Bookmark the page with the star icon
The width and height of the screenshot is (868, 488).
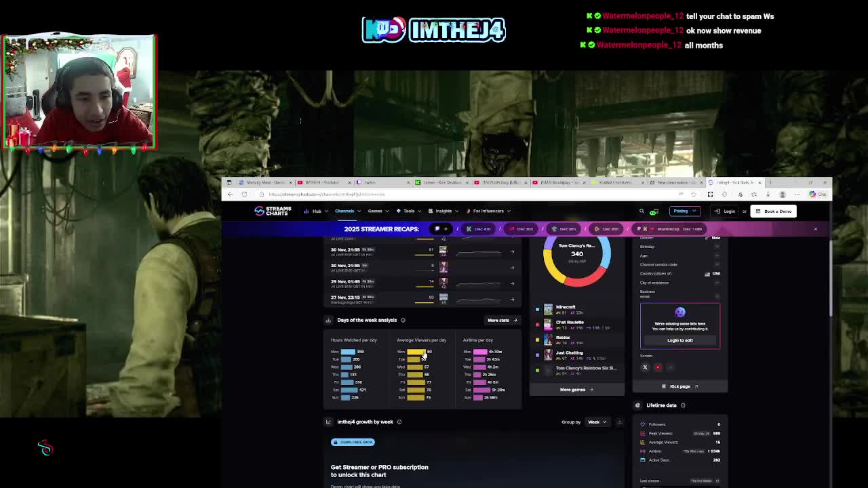[694, 195]
